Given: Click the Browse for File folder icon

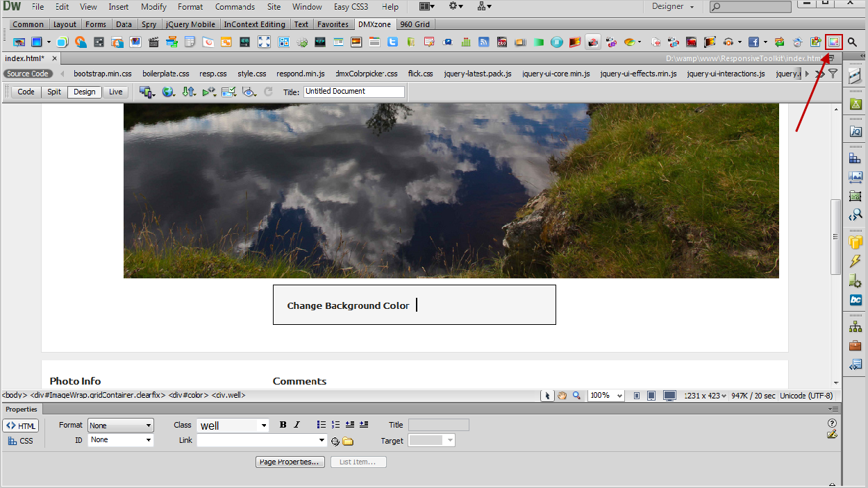Looking at the screenshot, I should click(x=348, y=441).
